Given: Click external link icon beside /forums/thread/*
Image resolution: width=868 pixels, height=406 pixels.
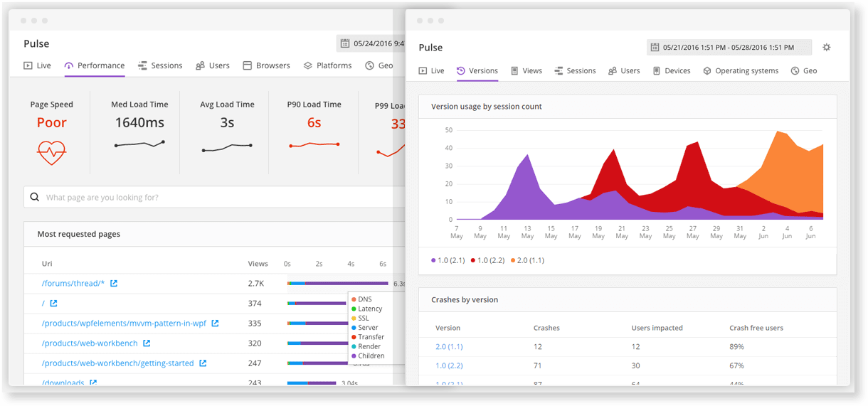Looking at the screenshot, I should click(x=114, y=284).
